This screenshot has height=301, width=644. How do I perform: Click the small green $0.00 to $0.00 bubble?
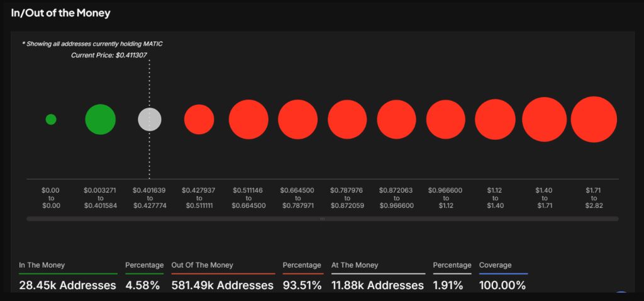tap(51, 119)
